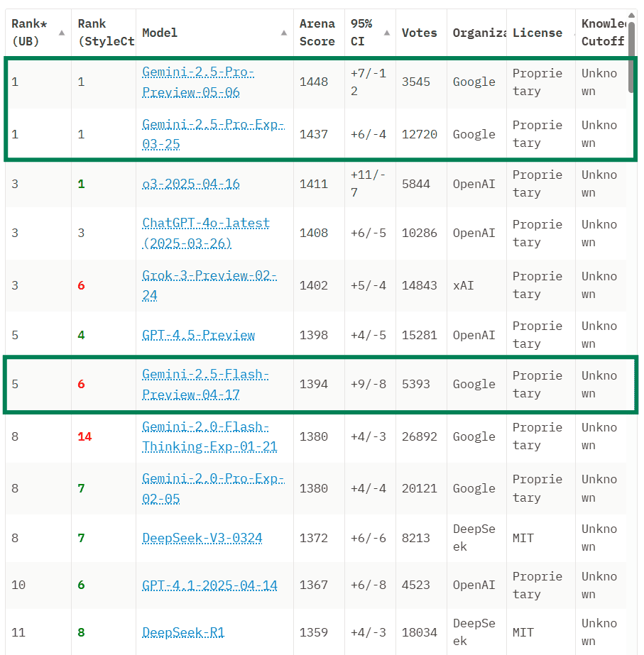Open GPT-4.5-Preview model link
644x655 pixels.
click(199, 335)
